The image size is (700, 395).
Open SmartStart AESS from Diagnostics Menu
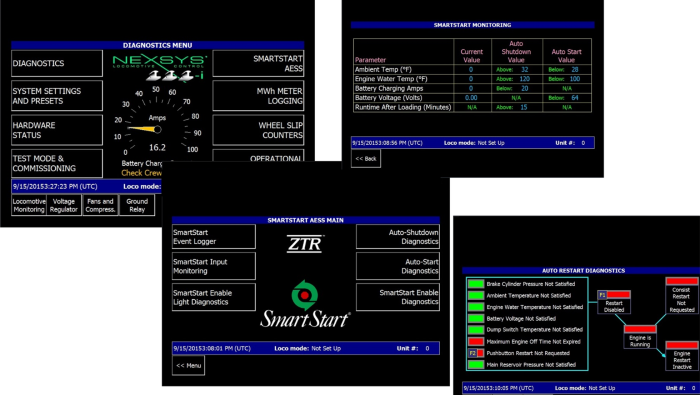(258, 63)
